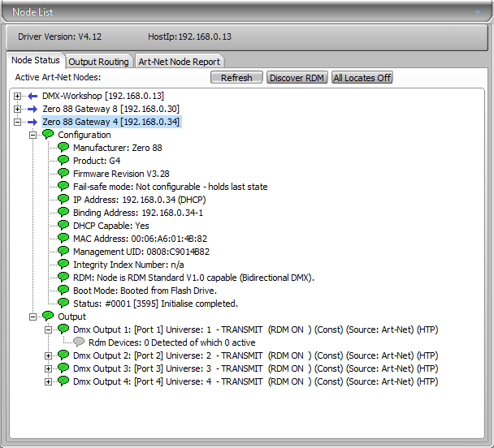Expand the DMX-Workshop node

[18, 97]
